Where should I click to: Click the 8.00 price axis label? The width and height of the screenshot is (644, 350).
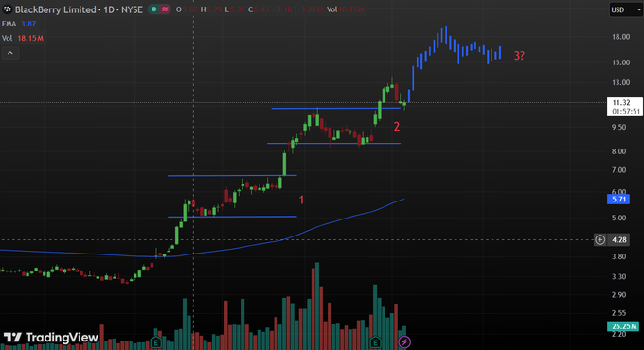click(x=619, y=151)
